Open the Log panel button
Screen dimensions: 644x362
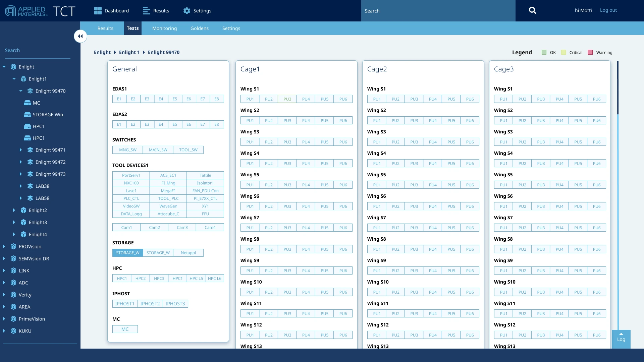pyautogui.click(x=621, y=338)
